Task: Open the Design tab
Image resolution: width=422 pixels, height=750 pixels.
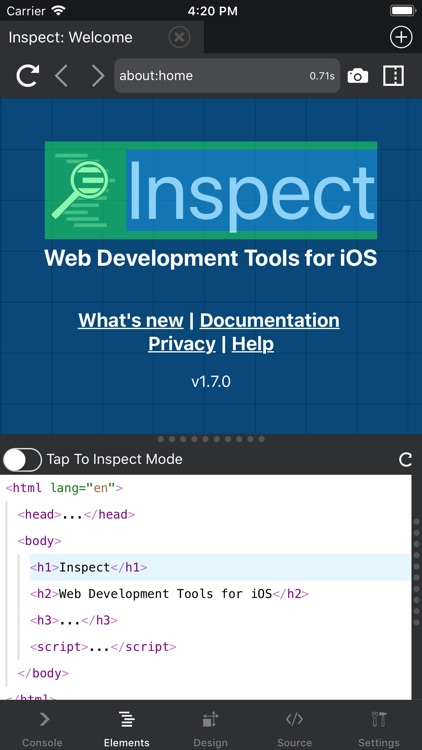Action: coord(211,728)
